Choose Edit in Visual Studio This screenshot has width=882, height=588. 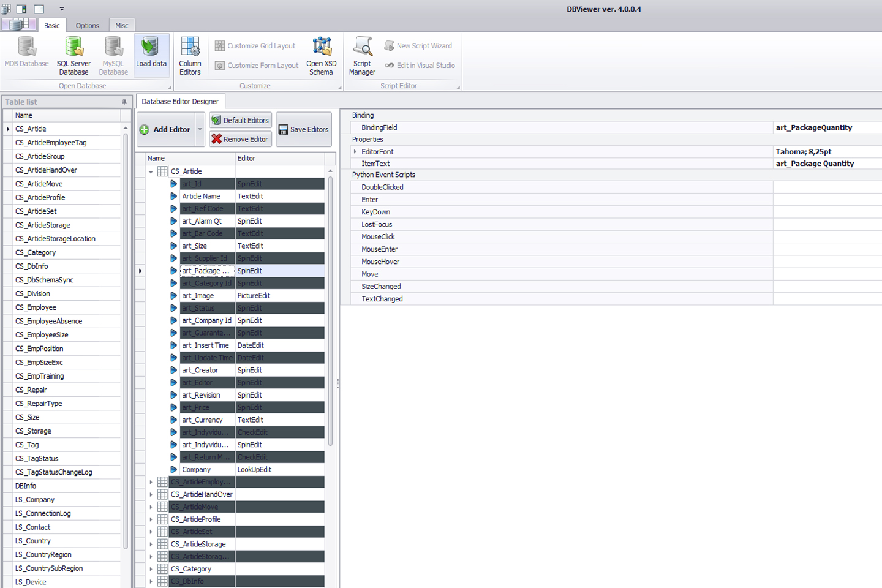click(420, 66)
